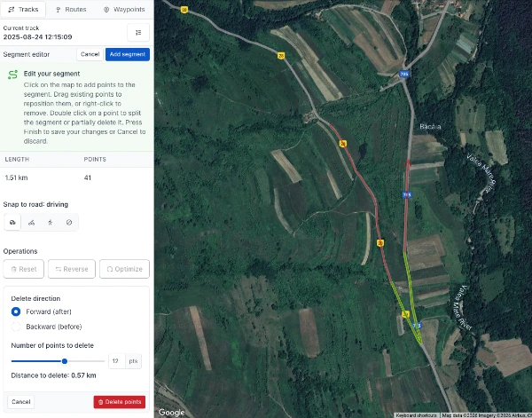The width and height of the screenshot is (532, 418).
Task: Click the road 735 shield marker near Bacaia
Action: 403,74
